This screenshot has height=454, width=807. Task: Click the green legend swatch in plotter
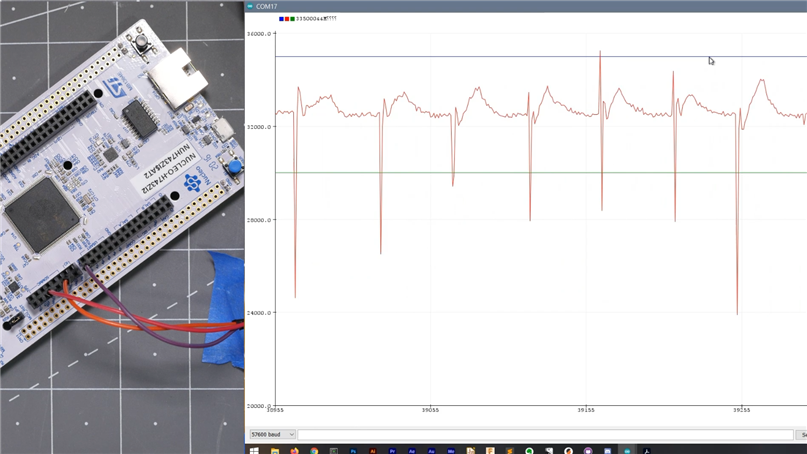292,19
